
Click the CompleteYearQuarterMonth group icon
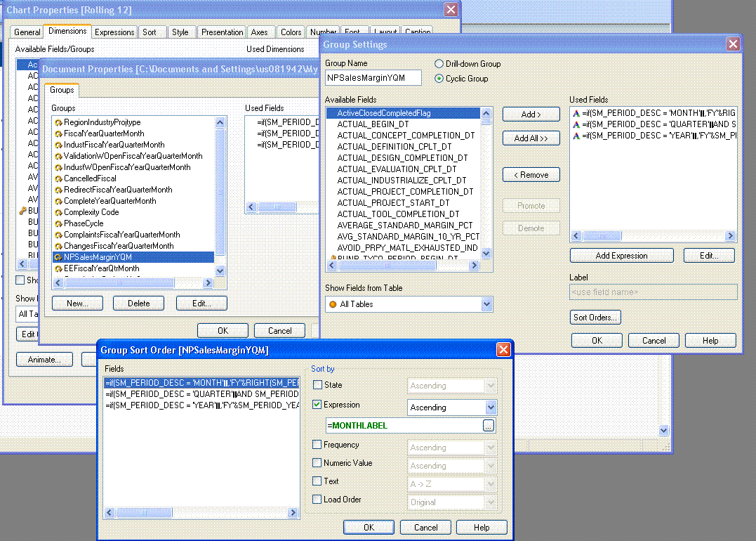58,201
